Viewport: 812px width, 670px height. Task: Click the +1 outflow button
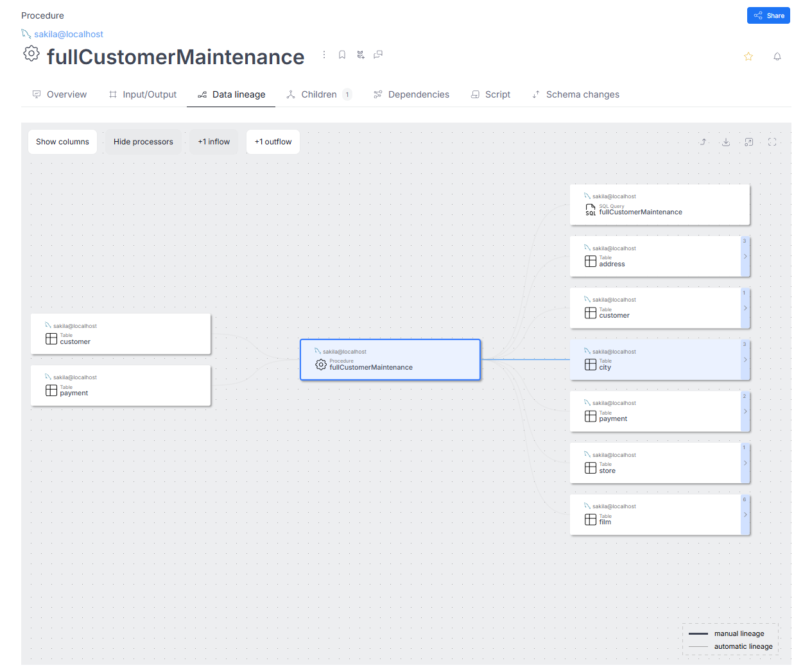point(273,142)
